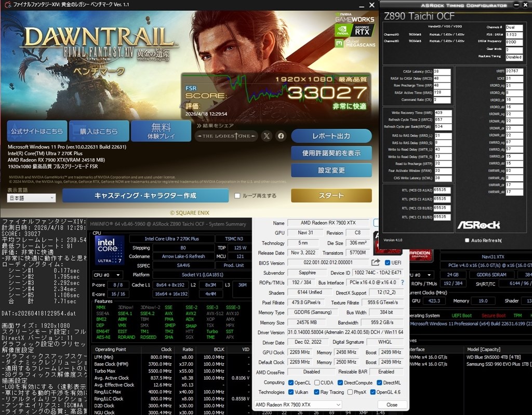Click the Command Rate (CR) field
This screenshot has width=532, height=415.
point(442,100)
